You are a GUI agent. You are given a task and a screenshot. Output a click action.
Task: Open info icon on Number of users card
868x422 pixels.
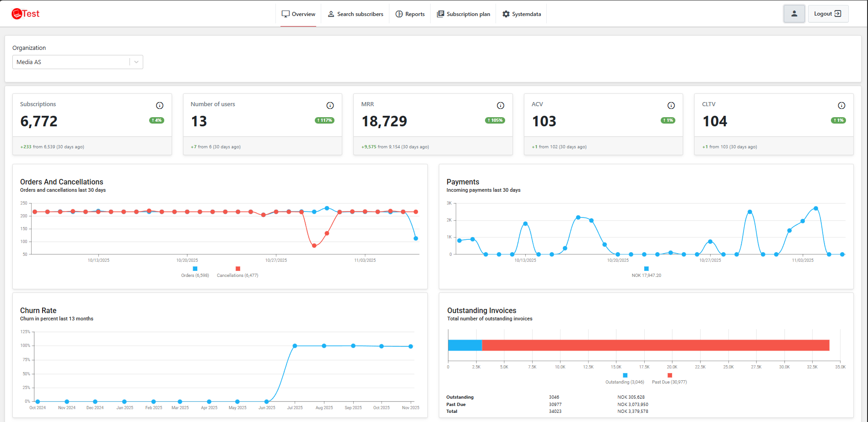coord(330,106)
